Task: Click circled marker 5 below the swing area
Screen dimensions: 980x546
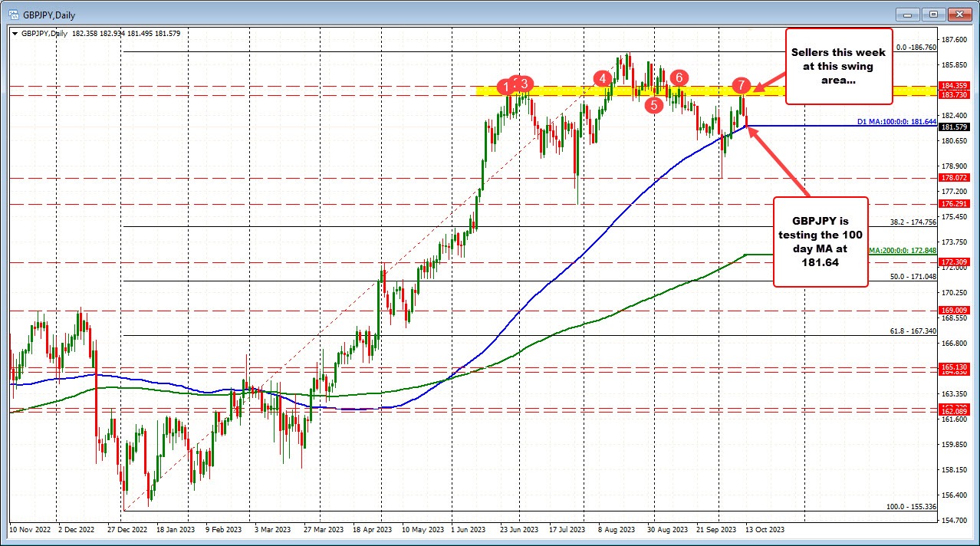Action: 654,105
